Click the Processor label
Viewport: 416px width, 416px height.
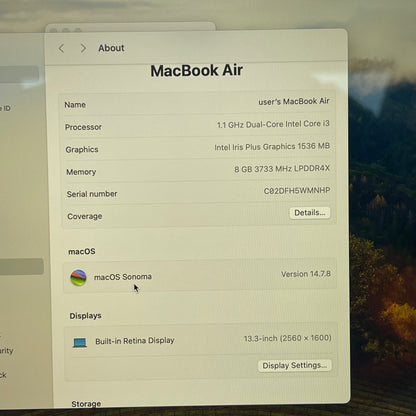(83, 127)
